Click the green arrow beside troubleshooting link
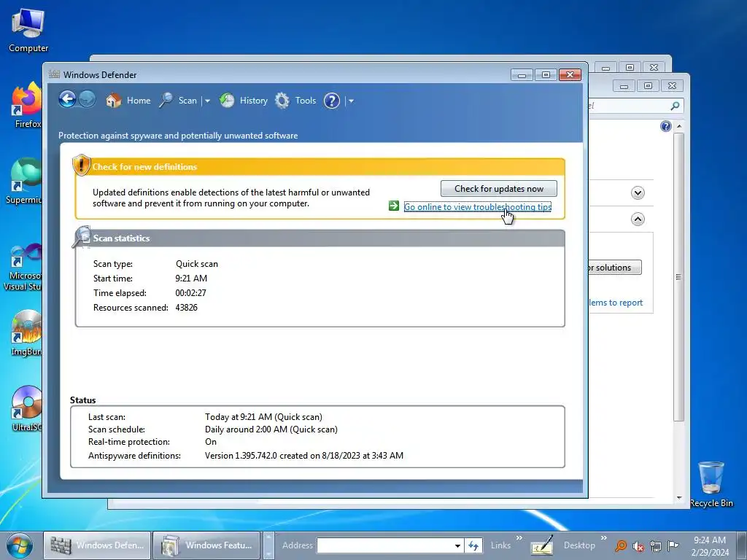 click(x=393, y=206)
